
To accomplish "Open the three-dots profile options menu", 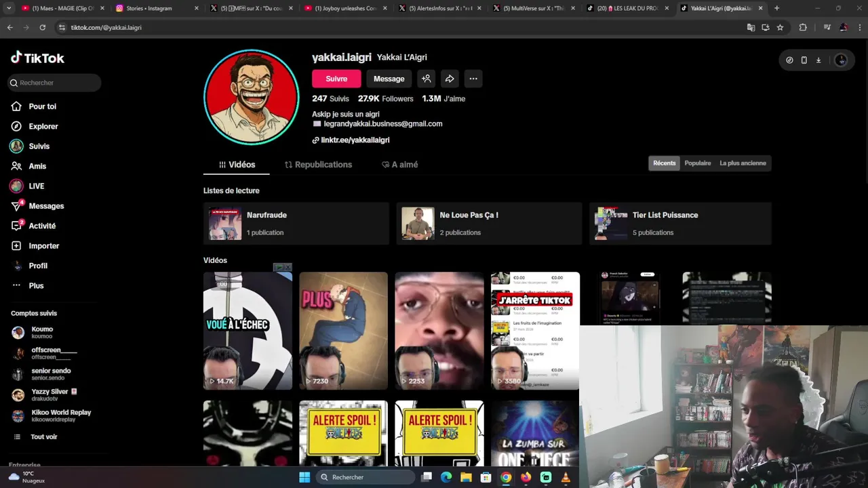I will (x=473, y=79).
